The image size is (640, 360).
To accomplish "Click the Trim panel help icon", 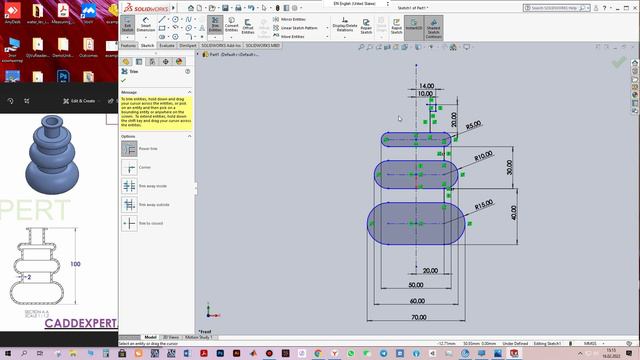I will coord(188,71).
